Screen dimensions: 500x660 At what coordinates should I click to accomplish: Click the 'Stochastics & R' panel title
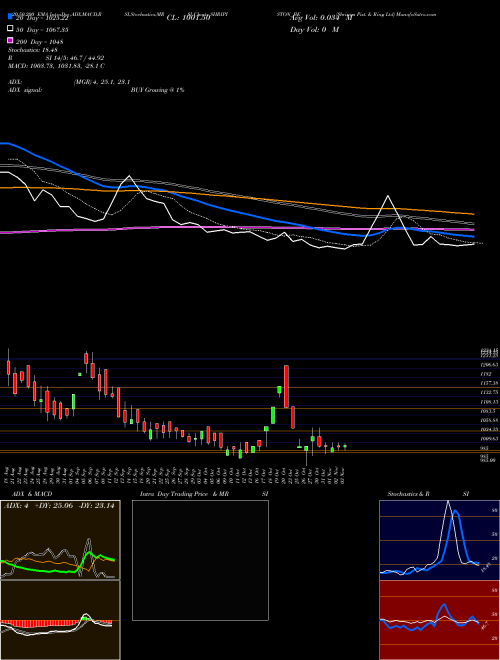point(408,494)
